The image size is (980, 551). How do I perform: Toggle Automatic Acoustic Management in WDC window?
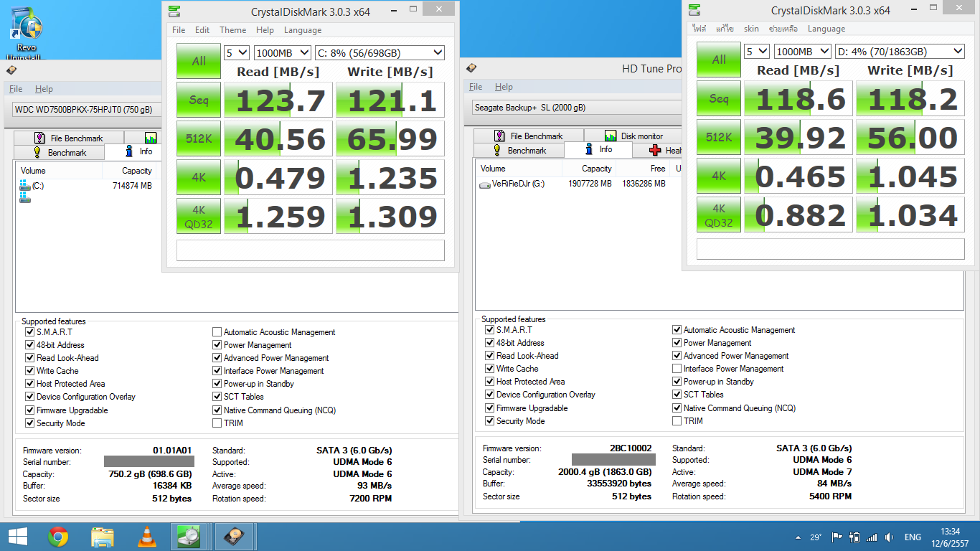pyautogui.click(x=217, y=332)
